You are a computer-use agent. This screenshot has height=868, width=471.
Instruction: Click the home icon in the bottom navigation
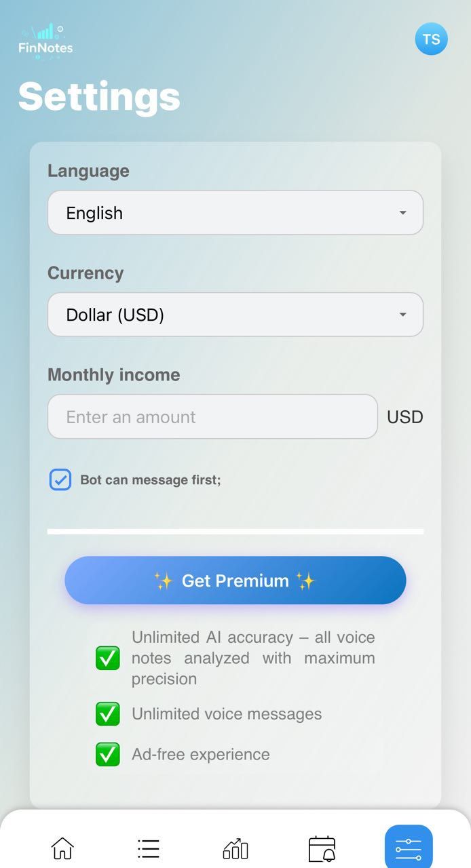62,847
